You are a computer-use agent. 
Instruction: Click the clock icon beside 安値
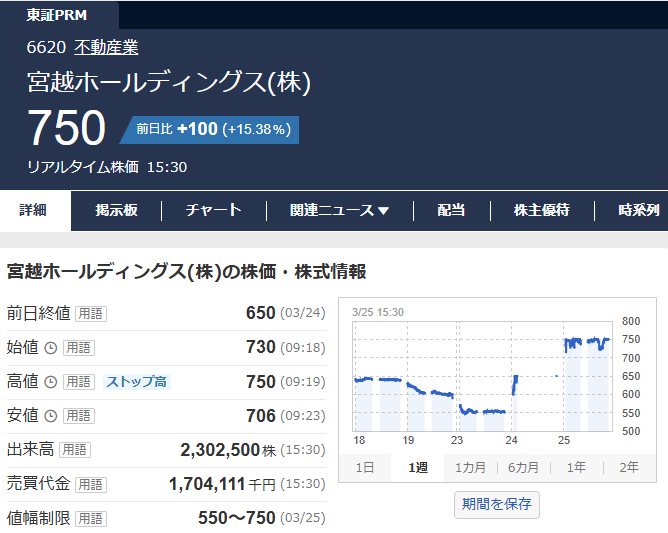coord(51,416)
